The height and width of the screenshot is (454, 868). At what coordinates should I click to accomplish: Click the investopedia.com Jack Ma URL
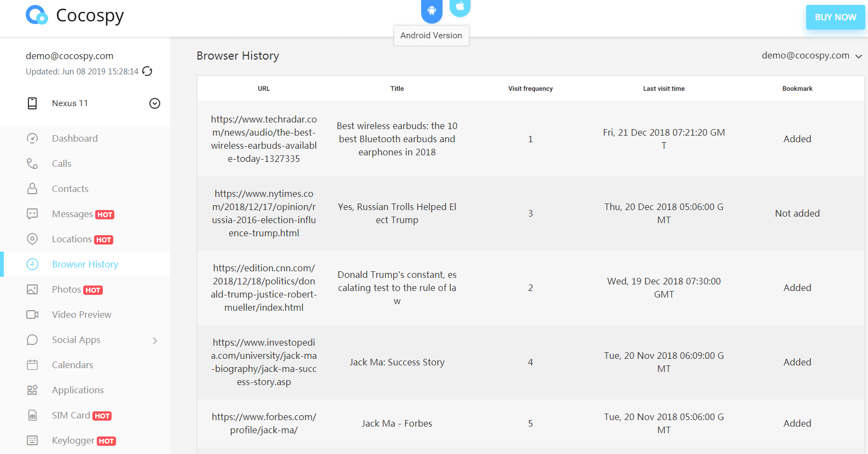click(x=264, y=362)
